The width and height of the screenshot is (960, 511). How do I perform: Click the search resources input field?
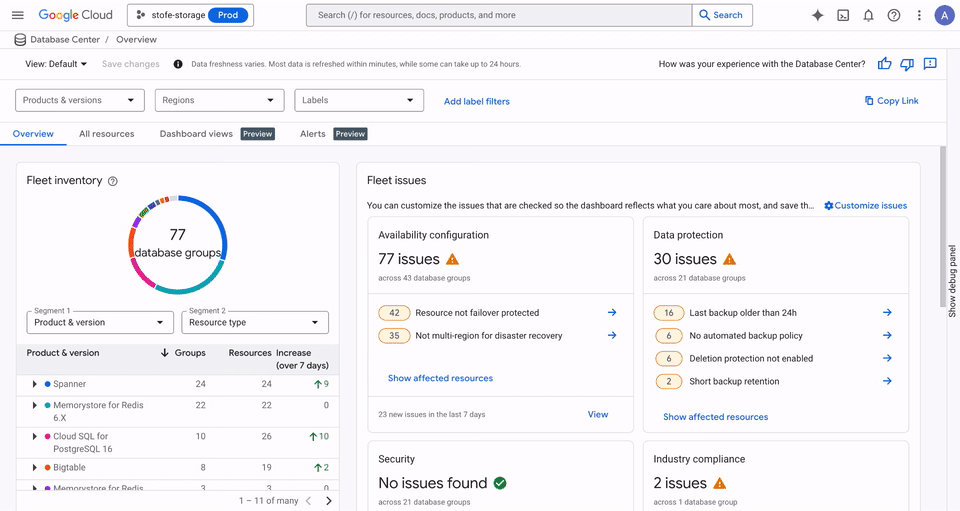498,15
